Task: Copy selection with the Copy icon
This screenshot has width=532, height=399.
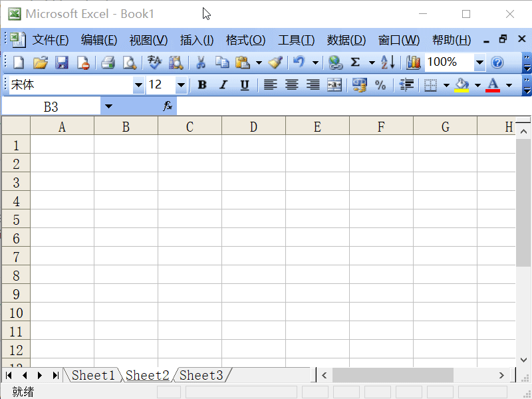Action: [222, 63]
